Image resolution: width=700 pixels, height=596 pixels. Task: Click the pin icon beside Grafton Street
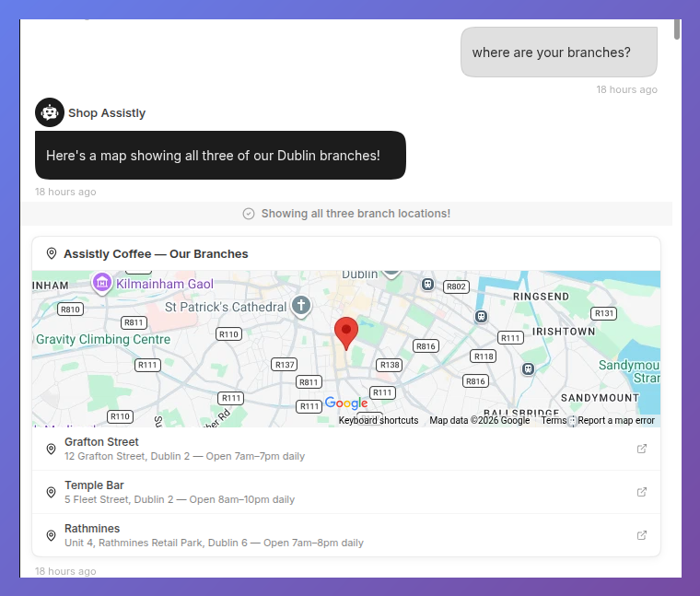pyautogui.click(x=52, y=449)
